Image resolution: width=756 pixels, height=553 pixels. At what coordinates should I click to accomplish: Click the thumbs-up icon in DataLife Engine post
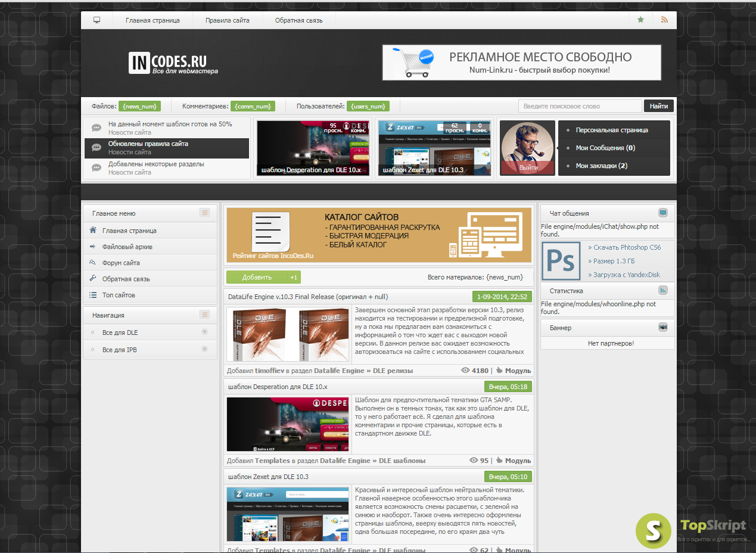499,370
